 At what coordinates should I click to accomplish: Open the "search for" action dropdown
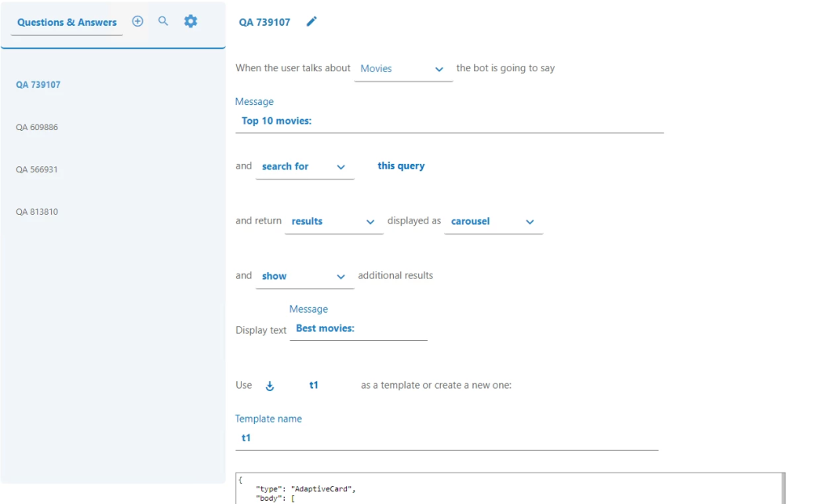[x=304, y=167]
